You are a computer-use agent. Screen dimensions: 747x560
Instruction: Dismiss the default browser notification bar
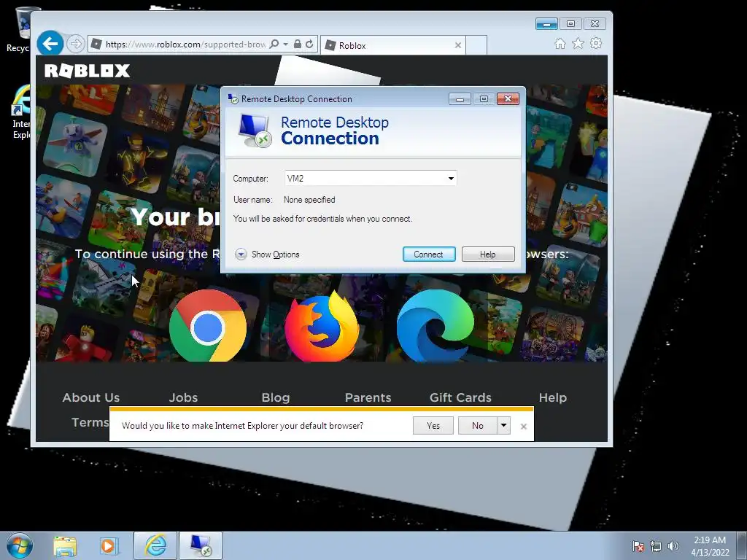tap(524, 426)
